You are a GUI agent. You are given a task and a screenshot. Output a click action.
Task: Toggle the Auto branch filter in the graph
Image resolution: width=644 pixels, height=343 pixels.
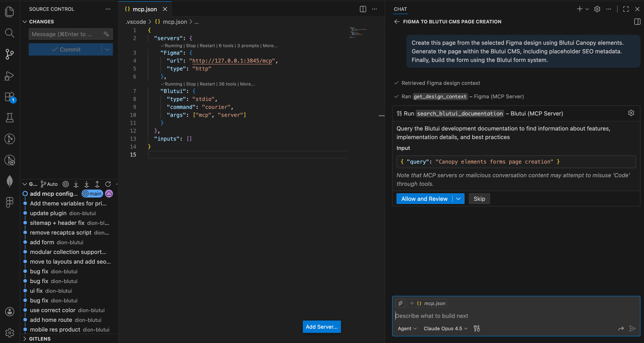[x=49, y=184]
